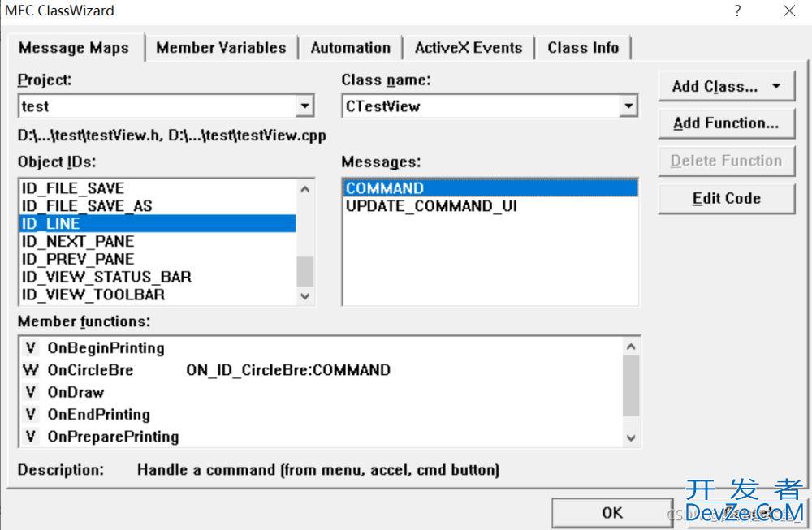Click the Object IDs scroll up arrow
Image resolution: width=812 pixels, height=530 pixels.
pos(305,189)
